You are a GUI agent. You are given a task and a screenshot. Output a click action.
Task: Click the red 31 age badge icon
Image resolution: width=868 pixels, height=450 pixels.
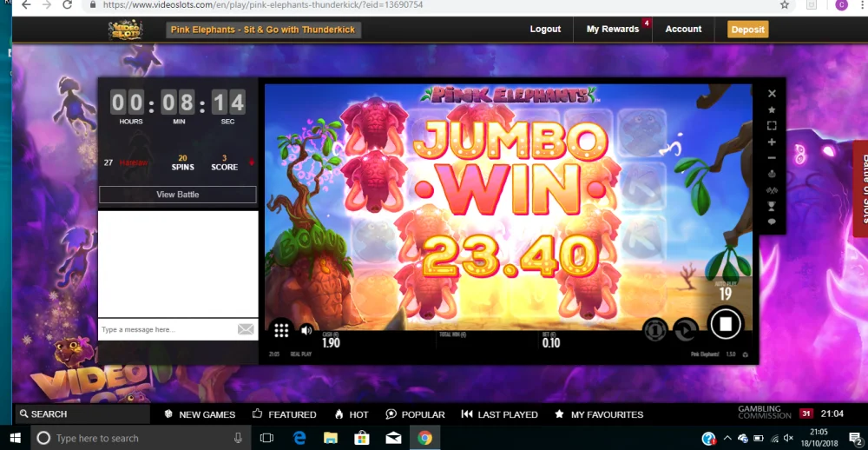(806, 414)
